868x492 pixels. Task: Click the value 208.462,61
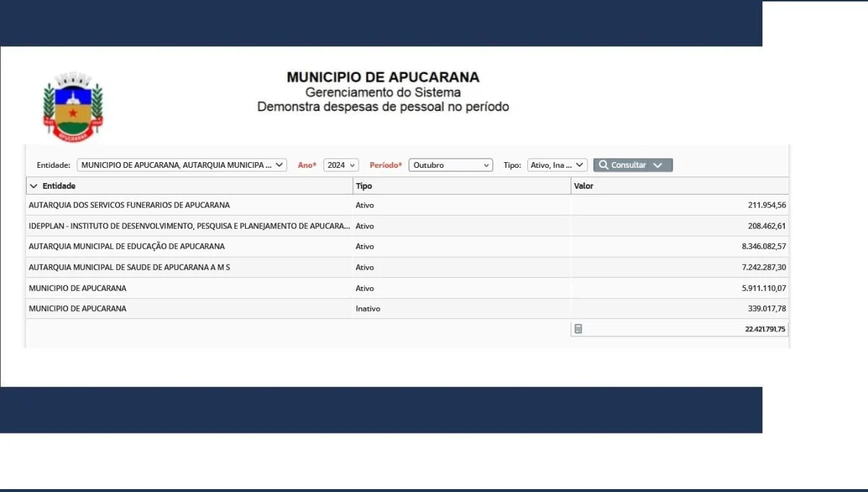pyautogui.click(x=767, y=226)
